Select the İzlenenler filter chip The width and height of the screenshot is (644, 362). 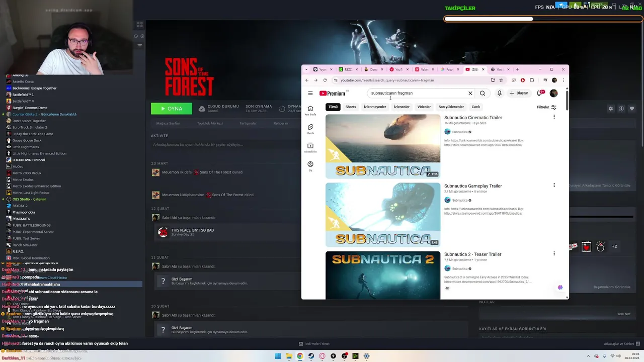tap(401, 107)
